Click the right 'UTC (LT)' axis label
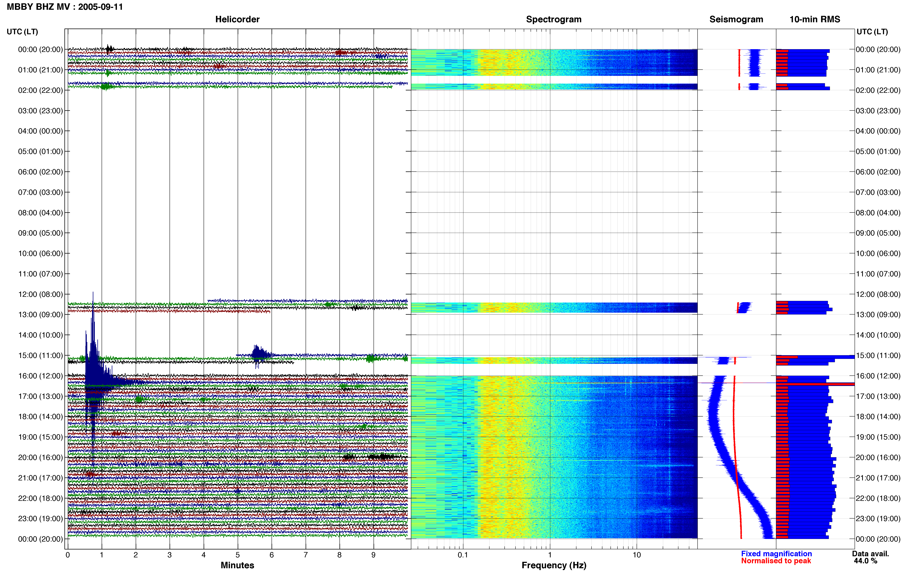The height and width of the screenshot is (578, 924). [872, 32]
